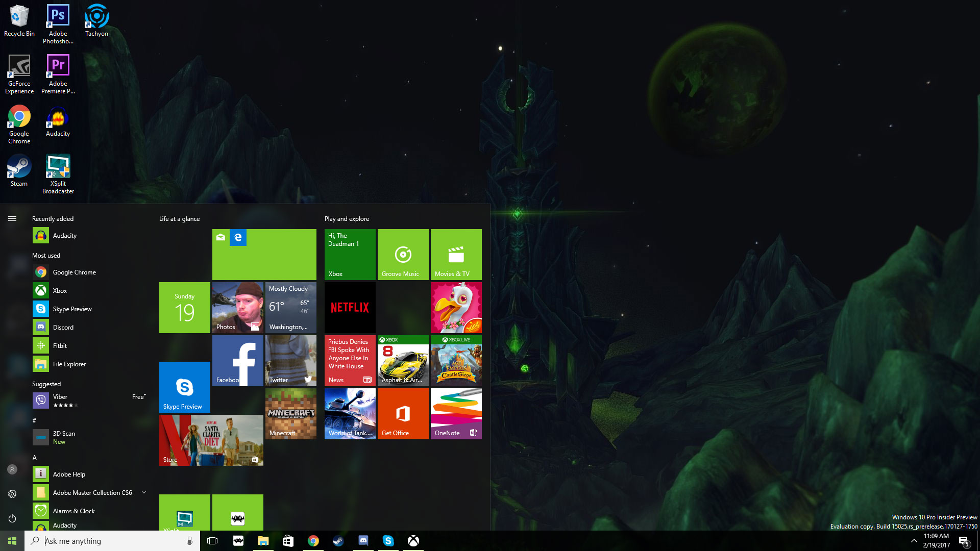Open the Facebook tile
Image resolution: width=980 pixels, height=551 pixels.
coord(238,361)
